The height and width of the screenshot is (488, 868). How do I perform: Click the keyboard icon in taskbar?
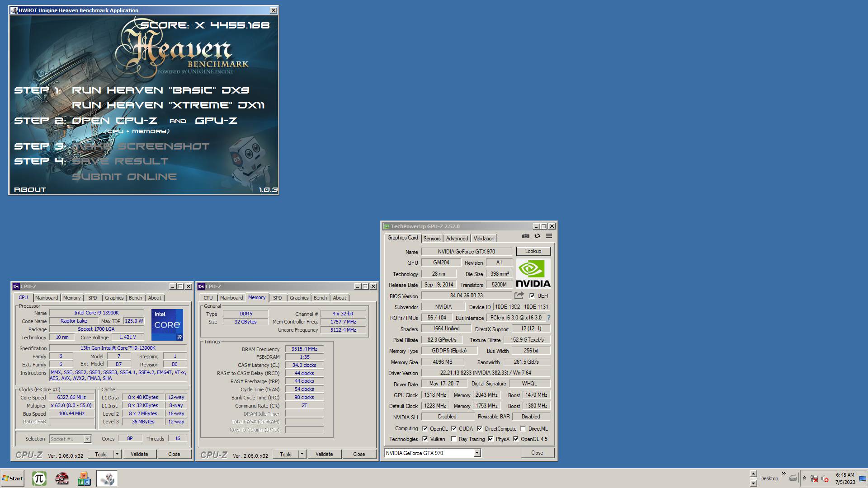coord(793,478)
